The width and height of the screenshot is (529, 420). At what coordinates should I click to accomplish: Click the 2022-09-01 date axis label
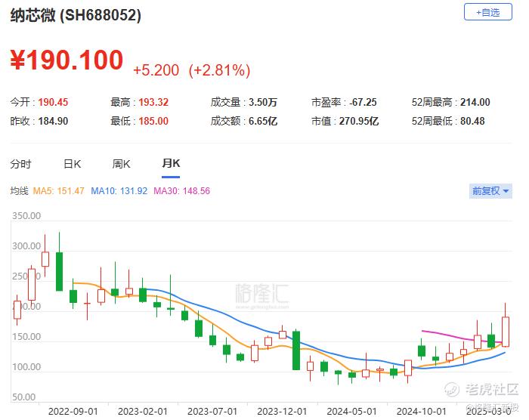tap(73, 412)
